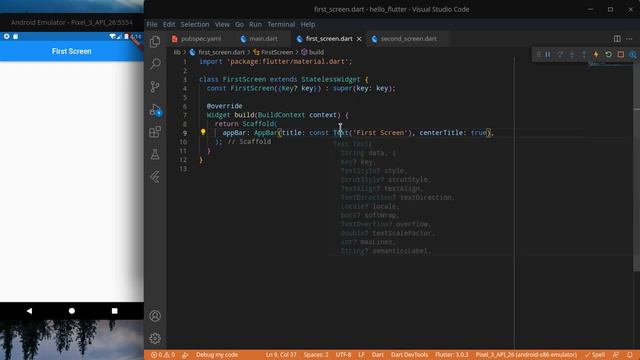The width and height of the screenshot is (640, 360).
Task: Change end of line sequence LF
Action: tap(362, 355)
